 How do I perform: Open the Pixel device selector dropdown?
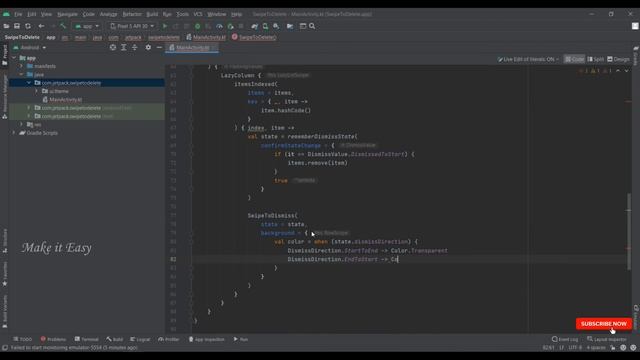pos(132,26)
